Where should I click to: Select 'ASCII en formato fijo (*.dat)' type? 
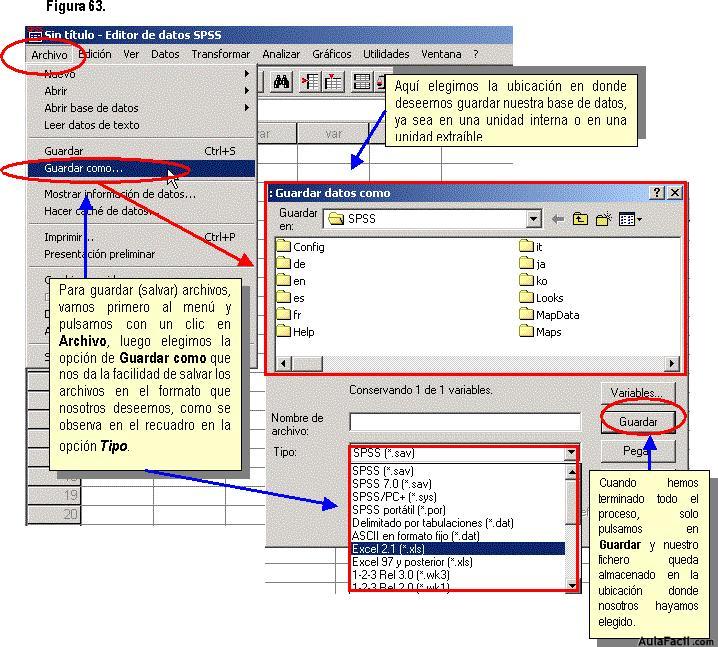[458, 536]
